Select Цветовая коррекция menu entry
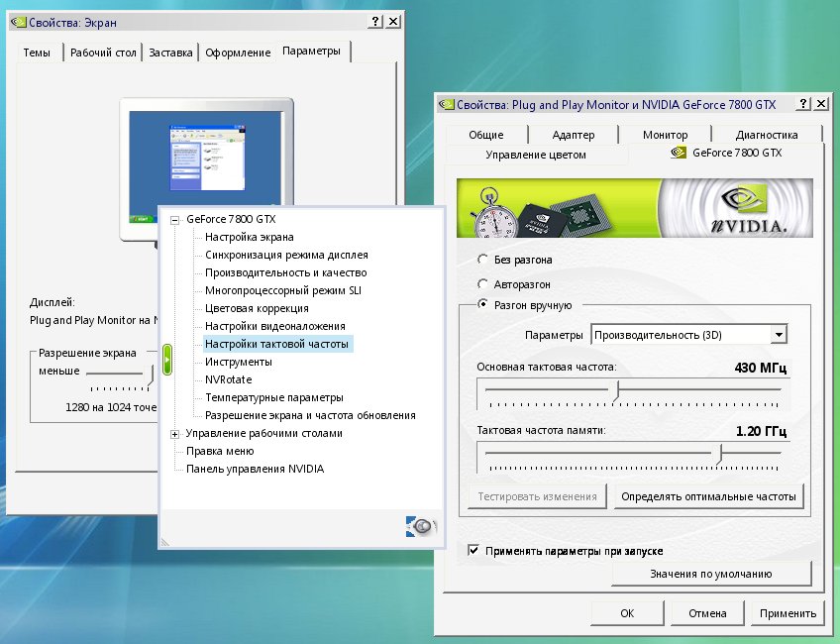This screenshot has width=840, height=644. click(x=257, y=308)
